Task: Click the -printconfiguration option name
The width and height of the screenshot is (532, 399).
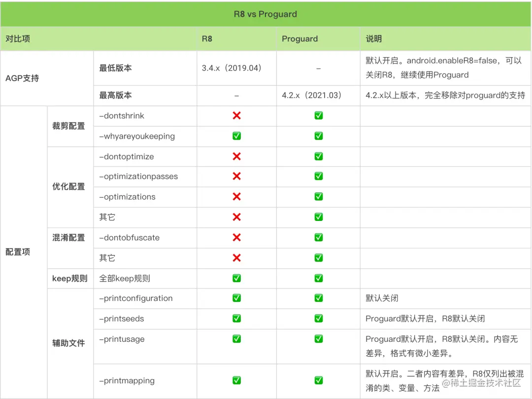Action: point(136,298)
